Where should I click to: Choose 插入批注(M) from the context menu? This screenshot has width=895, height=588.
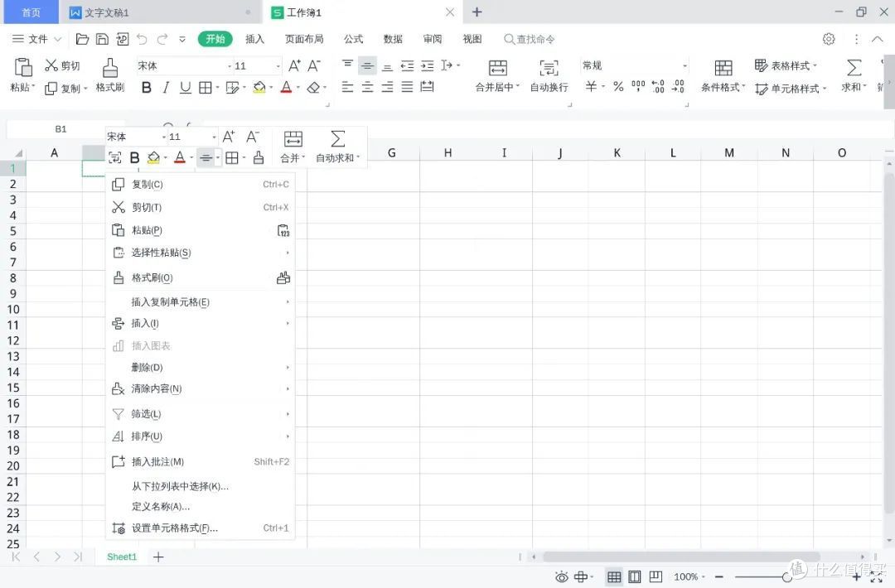pos(201,461)
